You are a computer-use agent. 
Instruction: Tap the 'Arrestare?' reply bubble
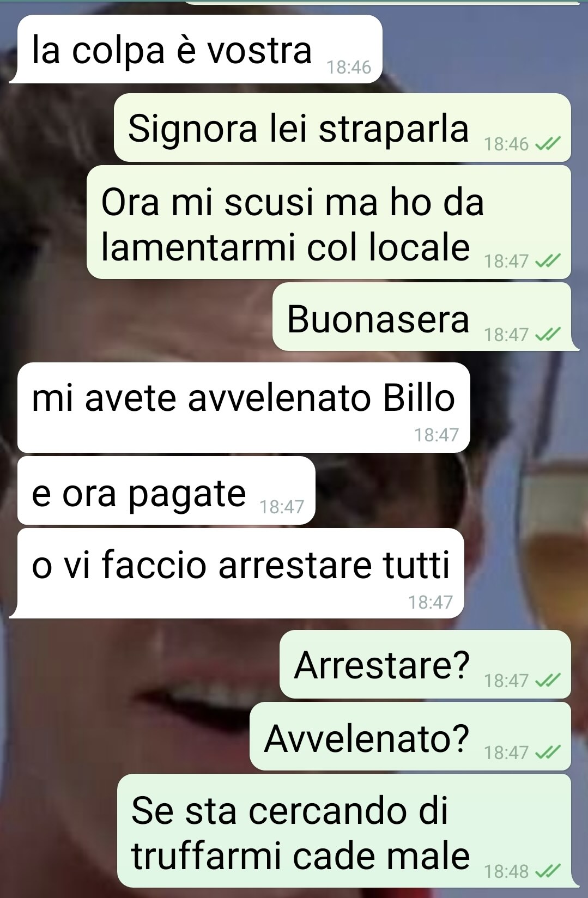(425, 664)
